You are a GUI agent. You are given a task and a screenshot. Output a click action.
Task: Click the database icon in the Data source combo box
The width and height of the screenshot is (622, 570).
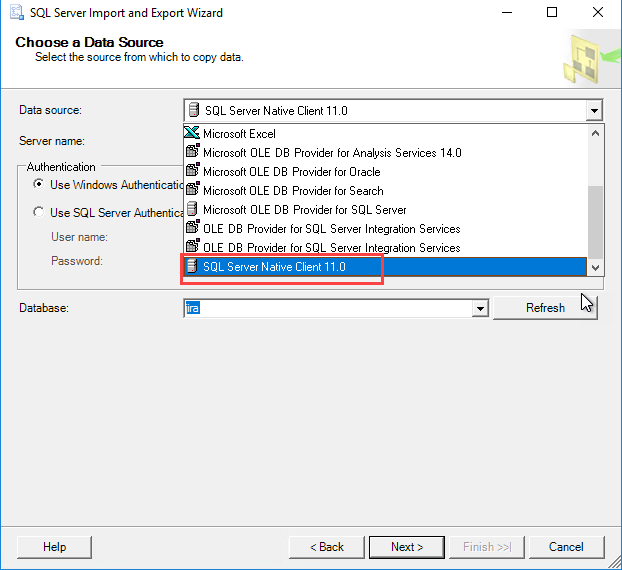(194, 110)
